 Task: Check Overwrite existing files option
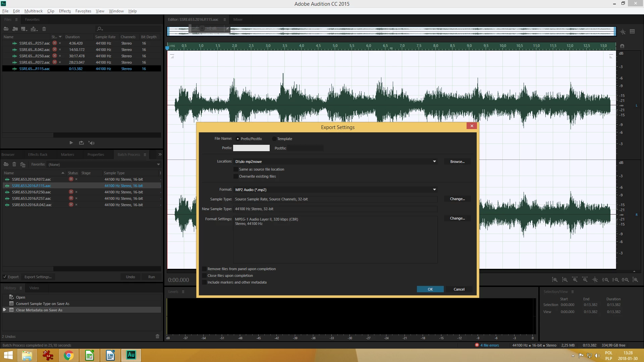pyautogui.click(x=236, y=176)
